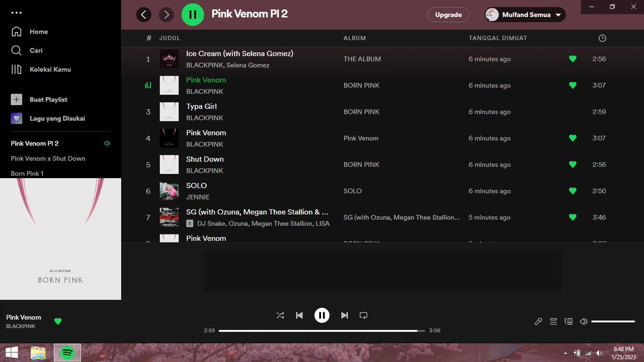Open the taskbar network signal icon
The image size is (644, 362).
tap(588, 353)
